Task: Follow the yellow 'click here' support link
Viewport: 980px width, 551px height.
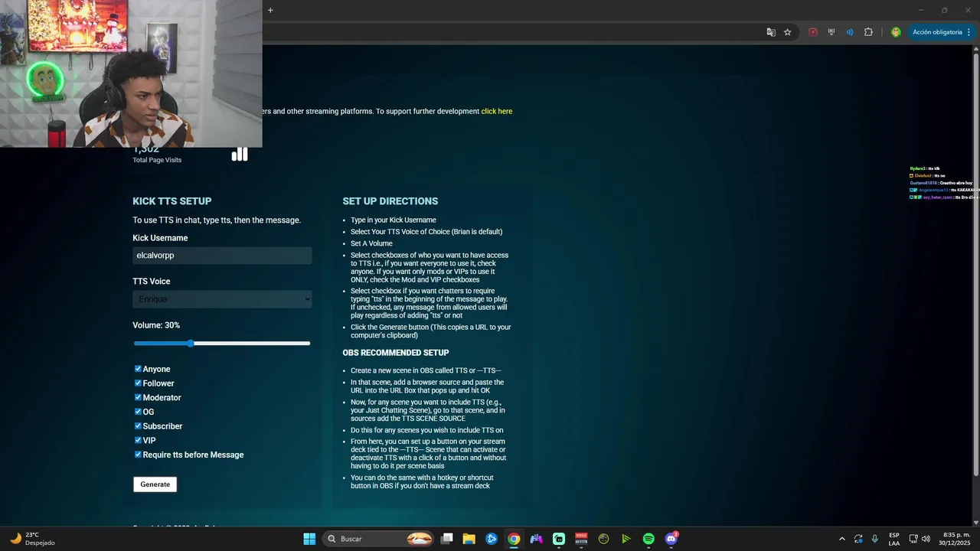Action: 497,111
